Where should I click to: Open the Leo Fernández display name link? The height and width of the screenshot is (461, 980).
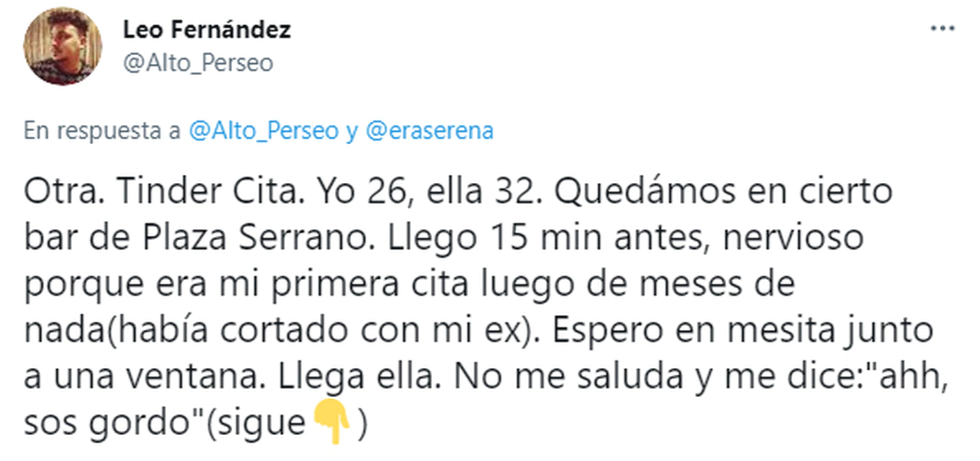click(x=207, y=30)
